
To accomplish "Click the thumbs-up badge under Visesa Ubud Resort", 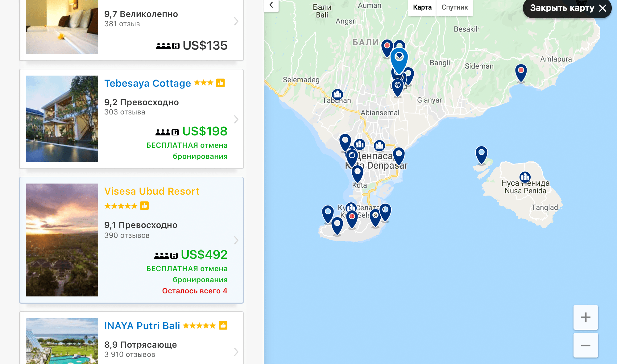I will (x=144, y=206).
